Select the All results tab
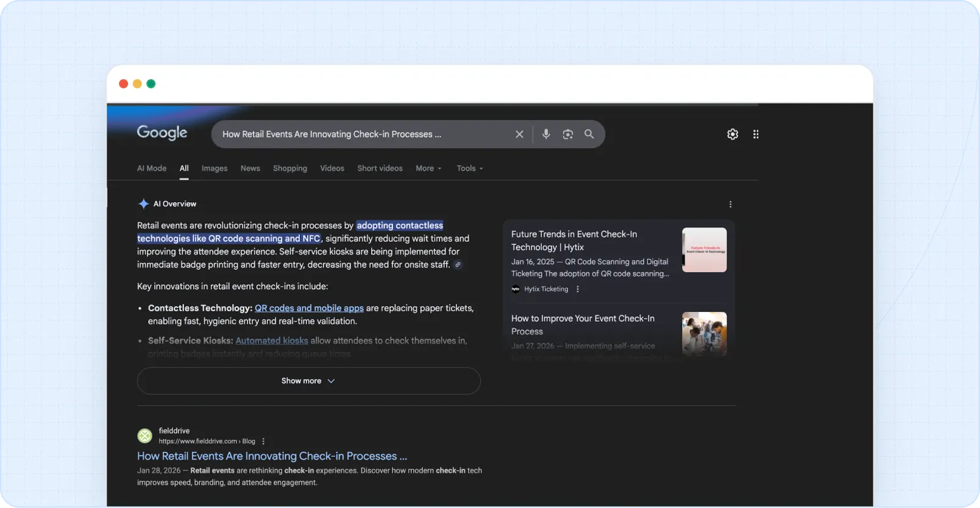The width and height of the screenshot is (980, 508). coord(184,168)
